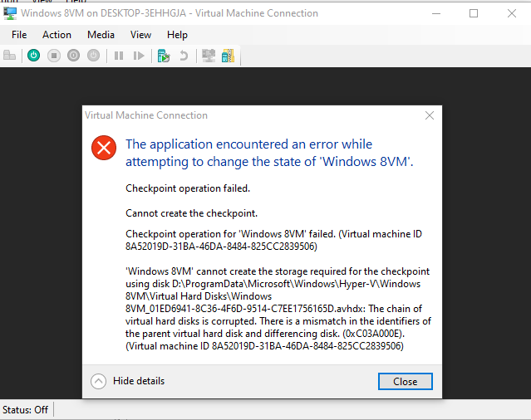Dismiss the error dialog with the X

pos(429,115)
